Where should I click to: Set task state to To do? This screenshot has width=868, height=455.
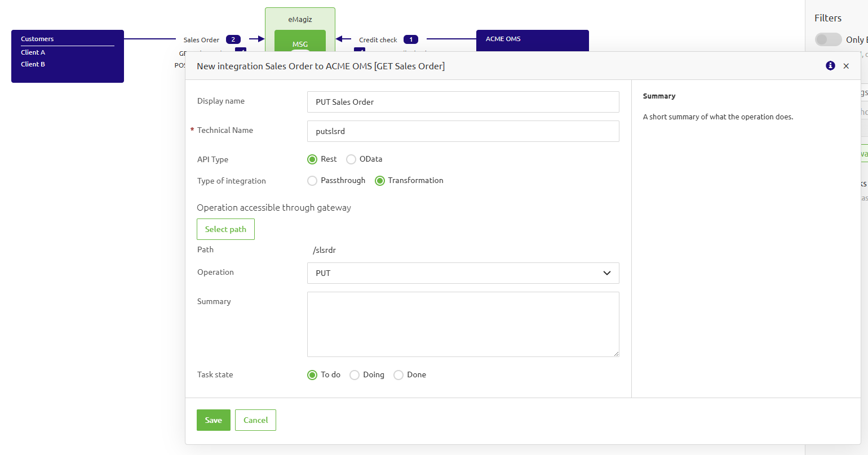312,375
